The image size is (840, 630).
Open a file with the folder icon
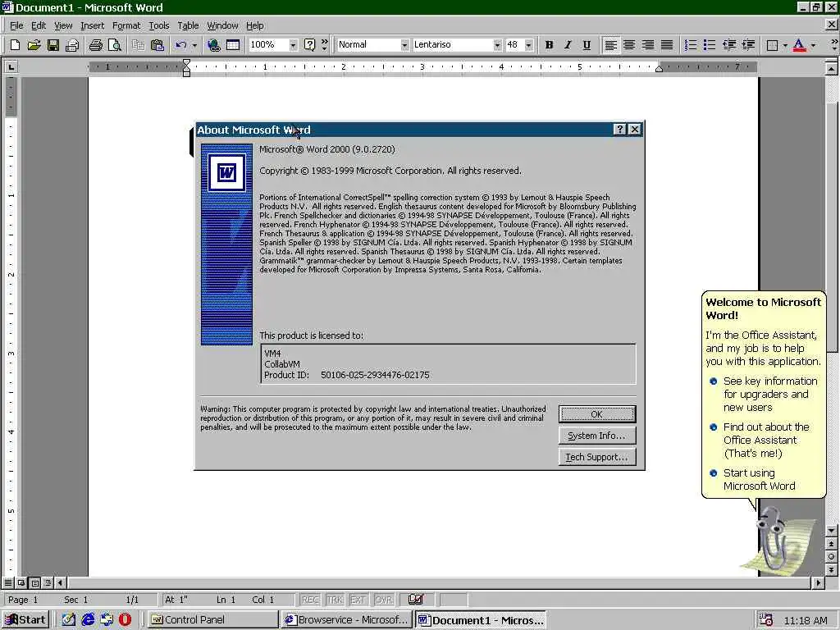coord(34,45)
